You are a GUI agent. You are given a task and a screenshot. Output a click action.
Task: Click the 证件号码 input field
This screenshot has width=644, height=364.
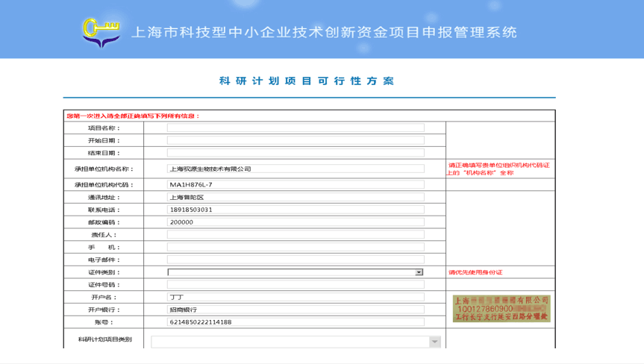[x=296, y=284]
